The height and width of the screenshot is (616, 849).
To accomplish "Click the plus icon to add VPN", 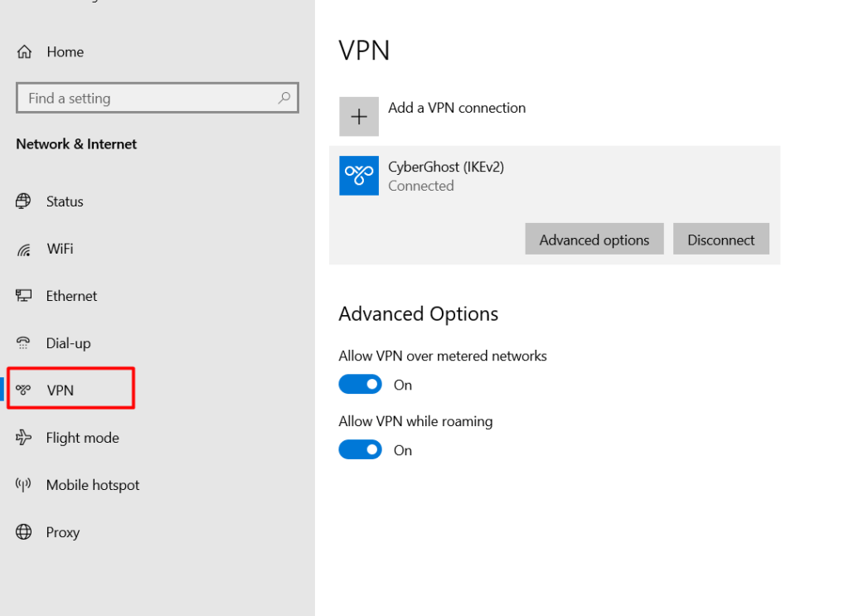I will click(x=358, y=116).
